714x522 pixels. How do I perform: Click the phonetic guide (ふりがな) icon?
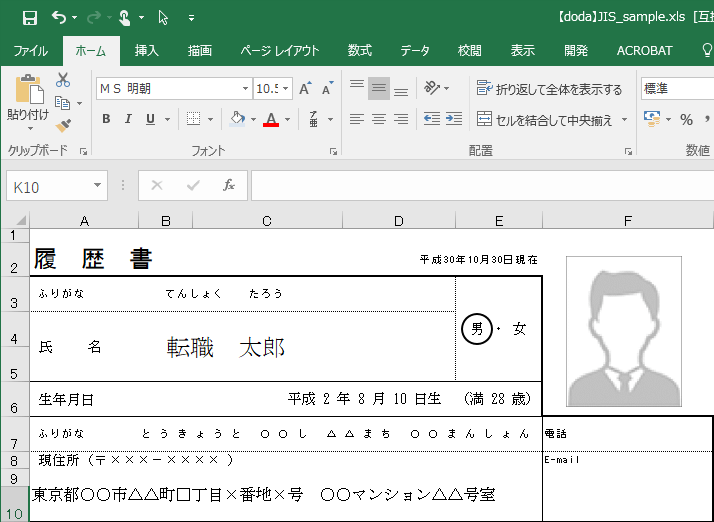(314, 119)
